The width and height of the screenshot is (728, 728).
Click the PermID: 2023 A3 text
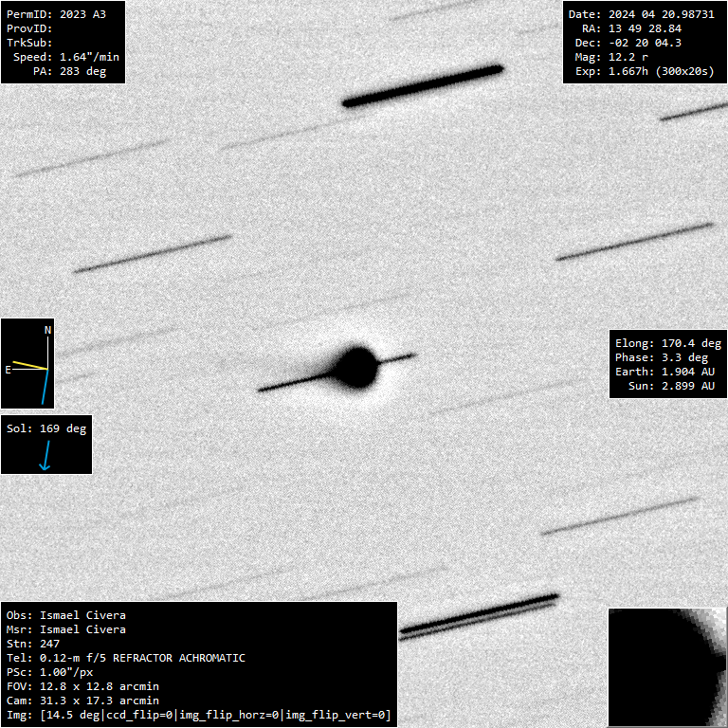click(x=56, y=14)
